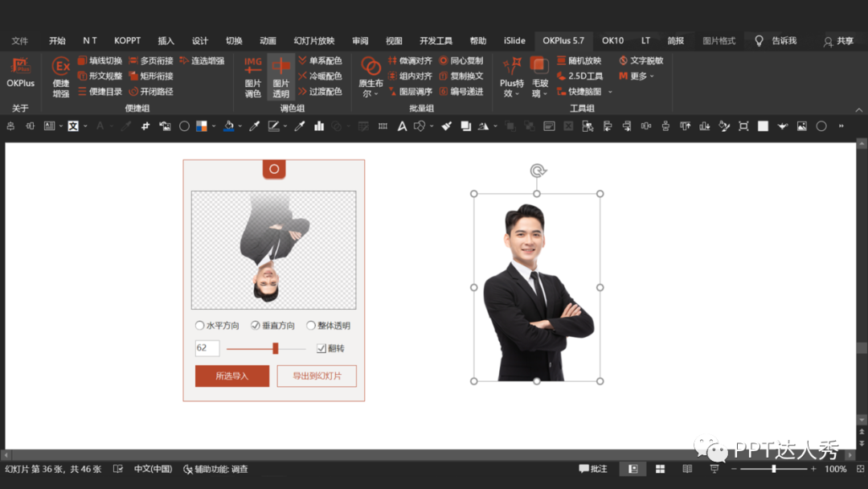868x489 pixels.
Task: Click the 共享 share button
Action: pos(838,41)
